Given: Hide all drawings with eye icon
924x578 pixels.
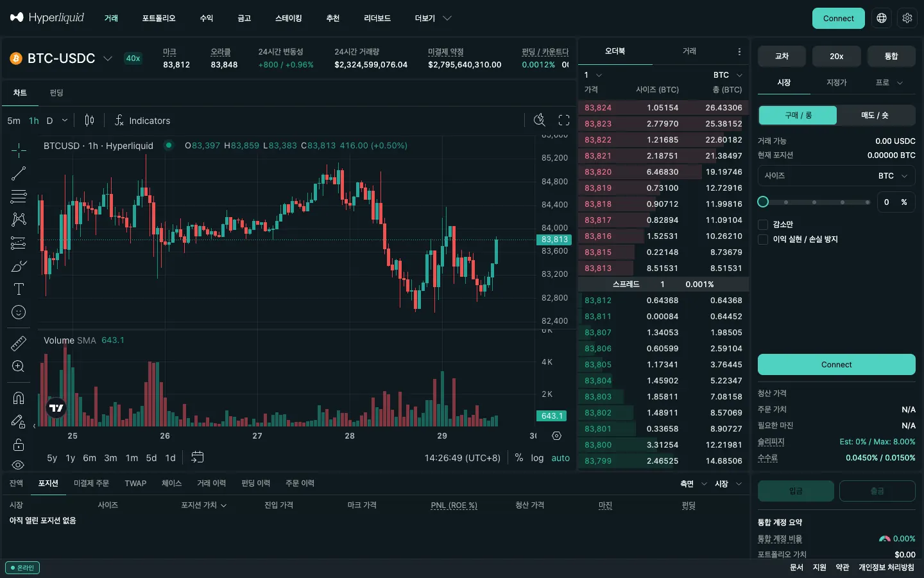Looking at the screenshot, I should click(19, 464).
